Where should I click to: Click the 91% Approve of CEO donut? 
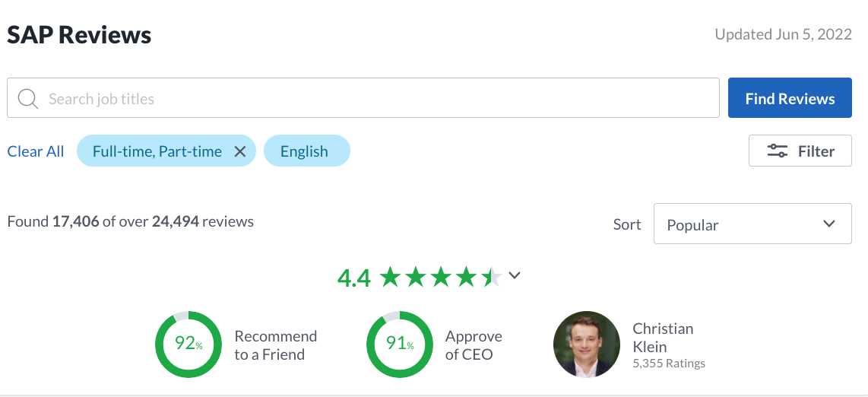(400, 345)
